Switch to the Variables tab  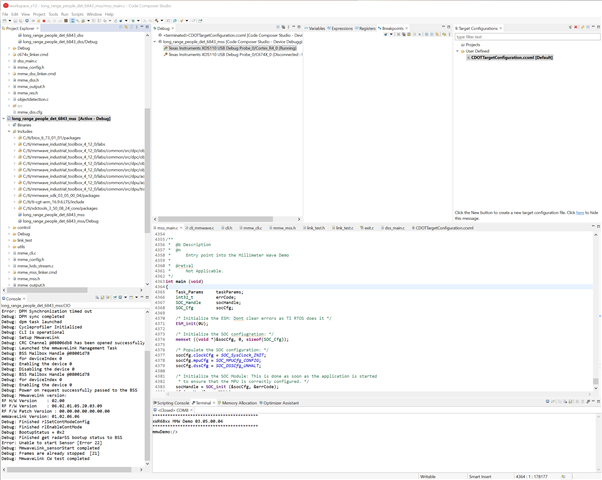click(315, 28)
